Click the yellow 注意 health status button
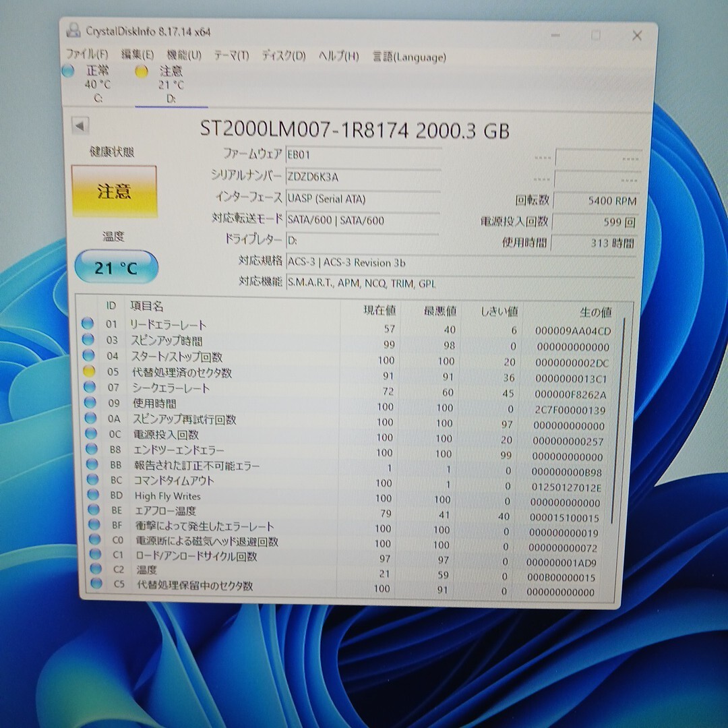 click(x=114, y=191)
